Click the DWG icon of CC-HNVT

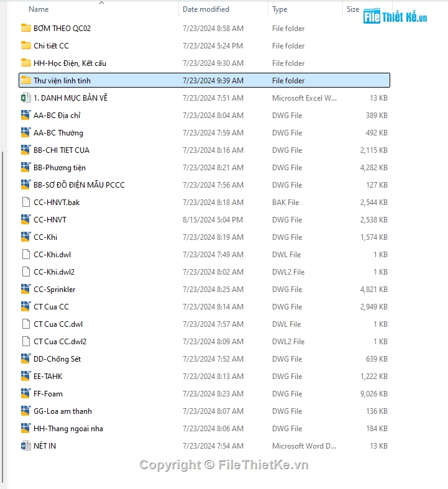(26, 219)
